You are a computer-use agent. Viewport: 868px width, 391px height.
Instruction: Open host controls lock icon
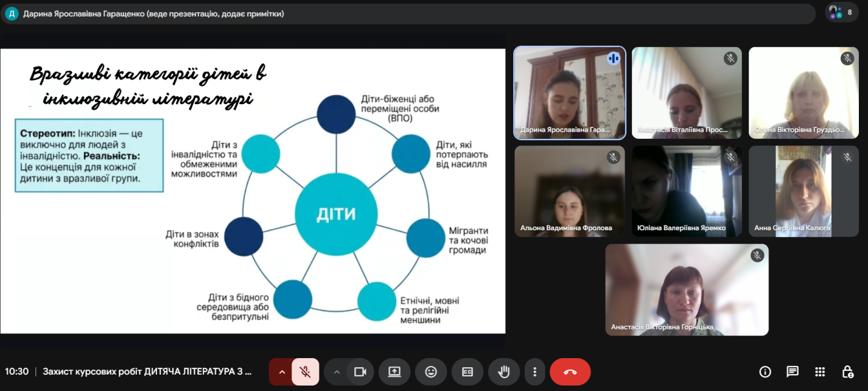coord(847,372)
